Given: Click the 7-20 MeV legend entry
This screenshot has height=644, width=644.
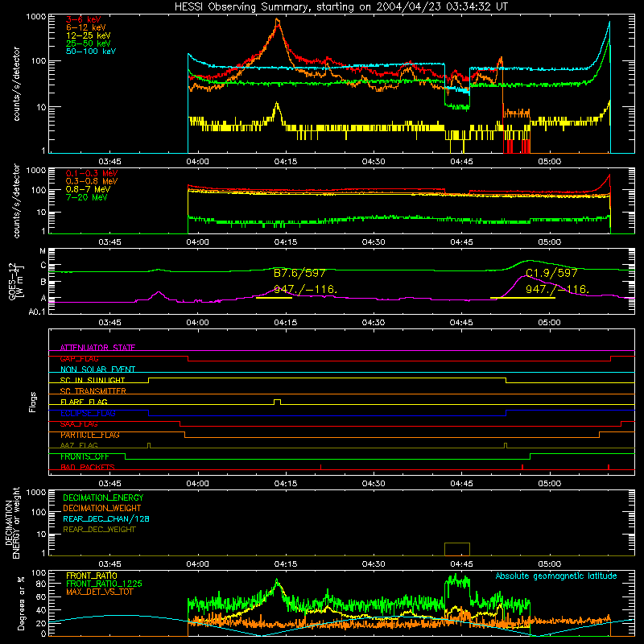Looking at the screenshot, I should point(86,197).
